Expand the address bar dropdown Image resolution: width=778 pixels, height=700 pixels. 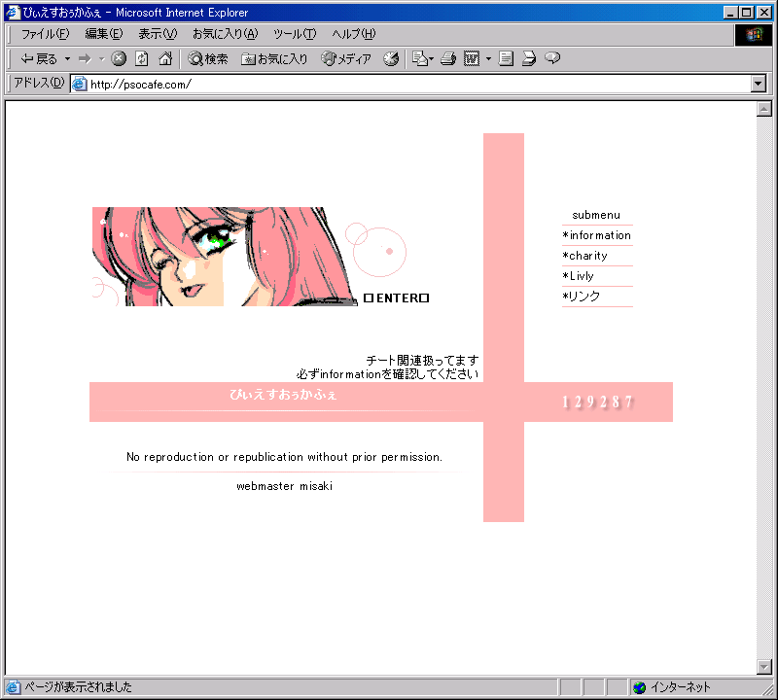coord(759,84)
